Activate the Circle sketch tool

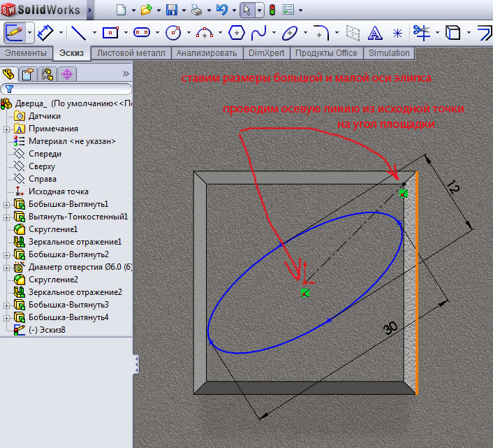tap(173, 33)
